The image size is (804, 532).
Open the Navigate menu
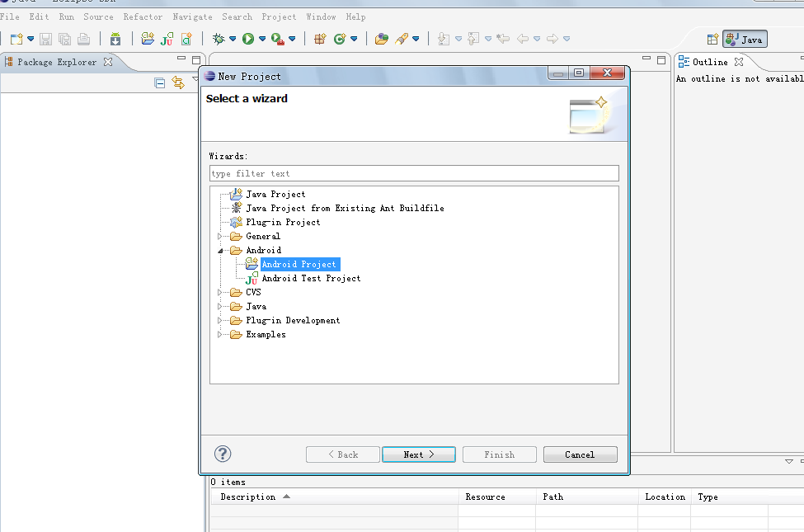click(192, 17)
